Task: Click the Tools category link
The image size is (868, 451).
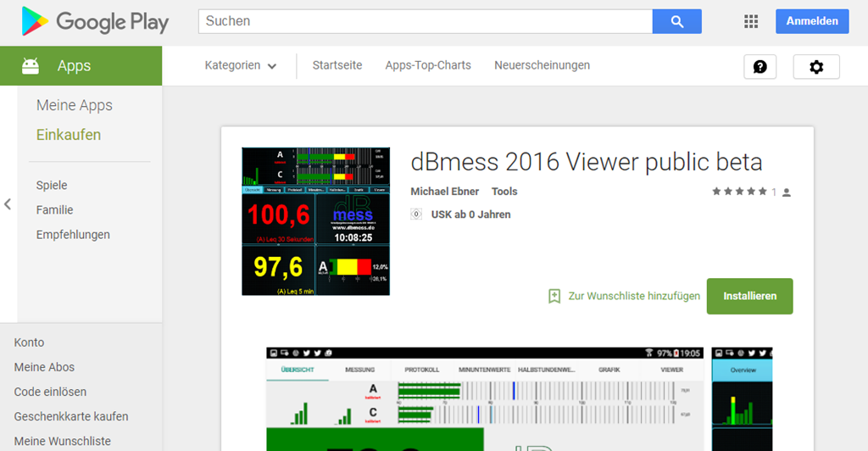Action: click(504, 192)
